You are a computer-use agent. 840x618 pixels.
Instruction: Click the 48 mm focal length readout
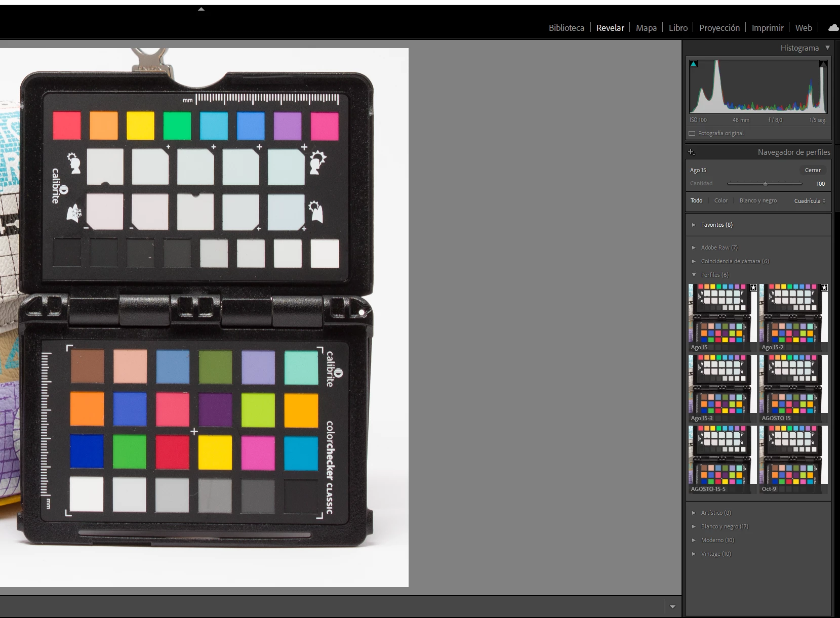[741, 120]
